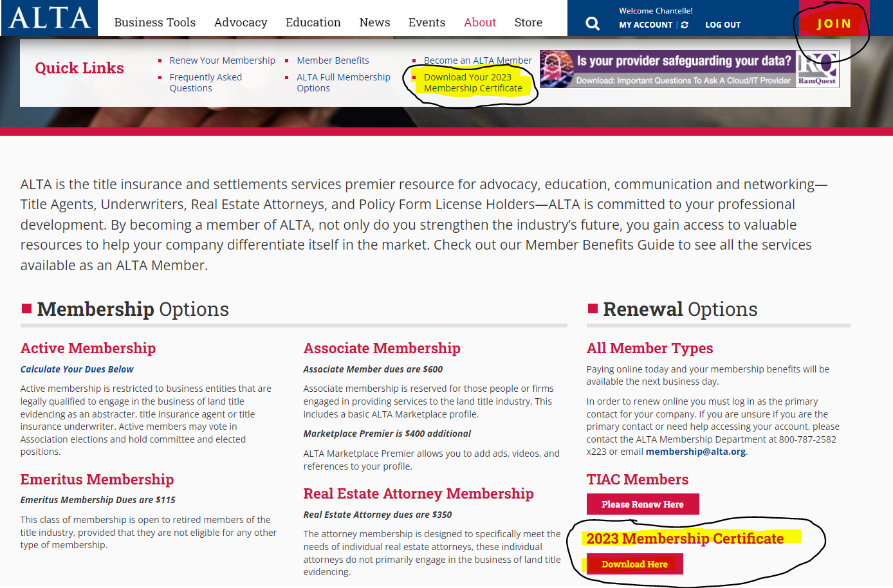Go to the Member Benefits link
The height and width of the screenshot is (588, 893).
point(333,60)
